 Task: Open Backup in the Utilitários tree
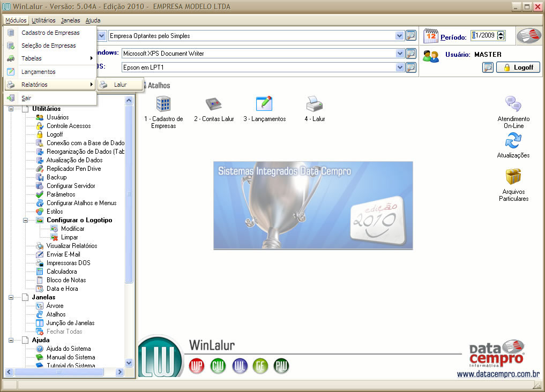(57, 177)
